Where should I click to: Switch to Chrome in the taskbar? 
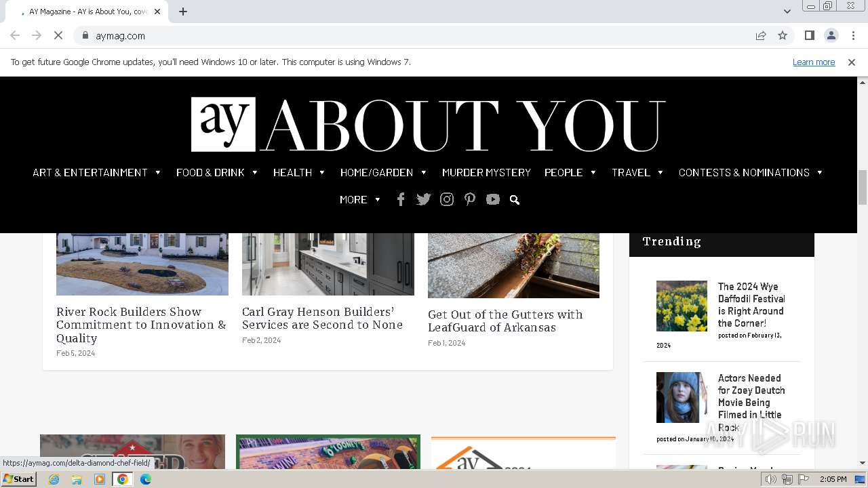123,479
